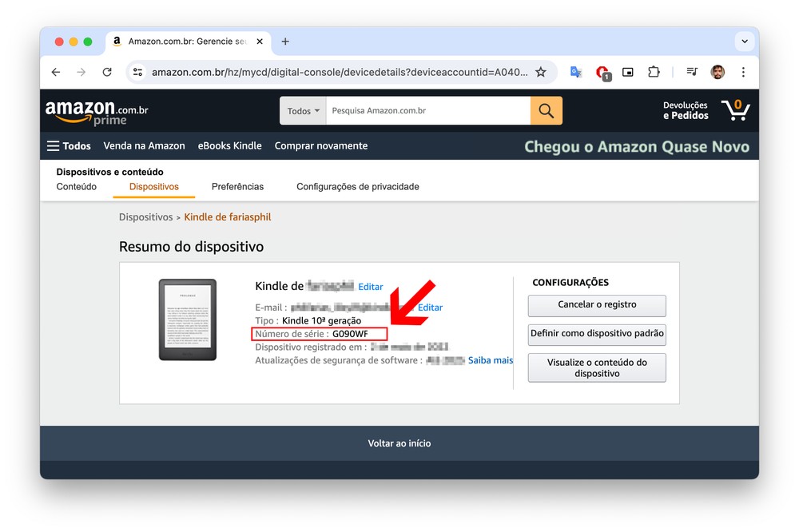This screenshot has width=799, height=532.
Task: Click the Kindle de fariasphil breadcrumb
Action: pos(227,217)
